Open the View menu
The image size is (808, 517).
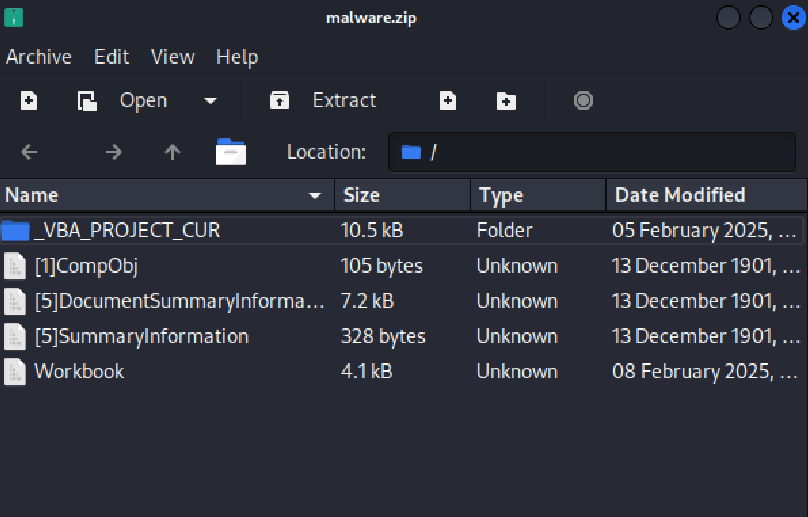pyautogui.click(x=173, y=57)
